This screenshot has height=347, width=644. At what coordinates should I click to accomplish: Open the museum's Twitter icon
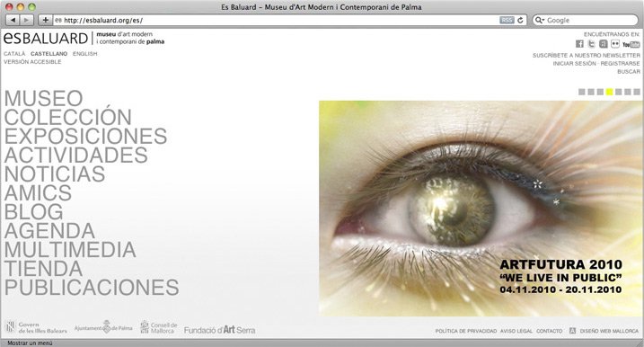coord(591,44)
